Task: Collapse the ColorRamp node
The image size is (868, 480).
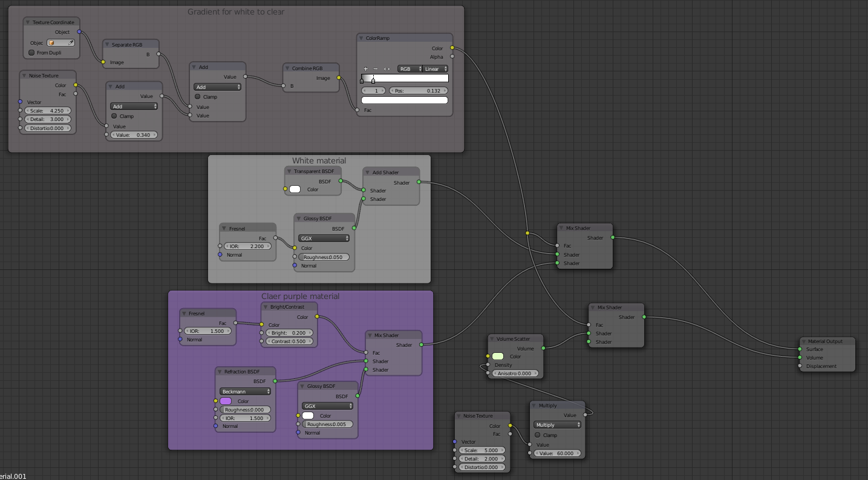Action: [x=361, y=38]
